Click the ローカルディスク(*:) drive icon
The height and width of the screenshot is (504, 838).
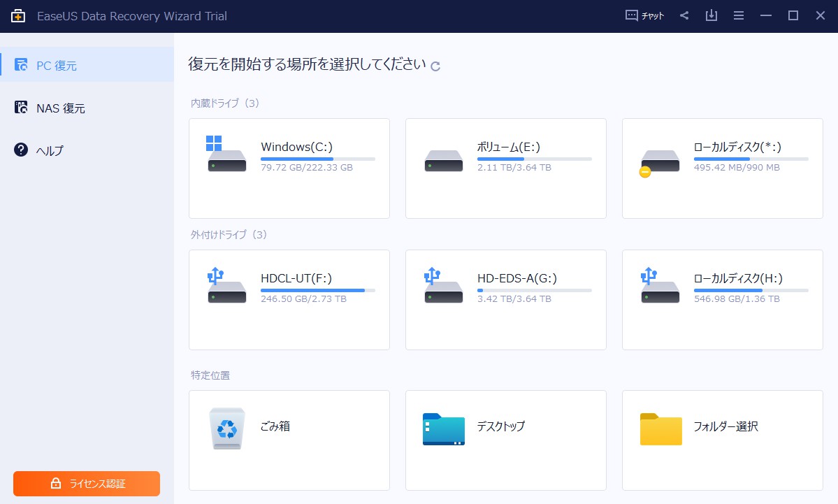[x=660, y=162]
